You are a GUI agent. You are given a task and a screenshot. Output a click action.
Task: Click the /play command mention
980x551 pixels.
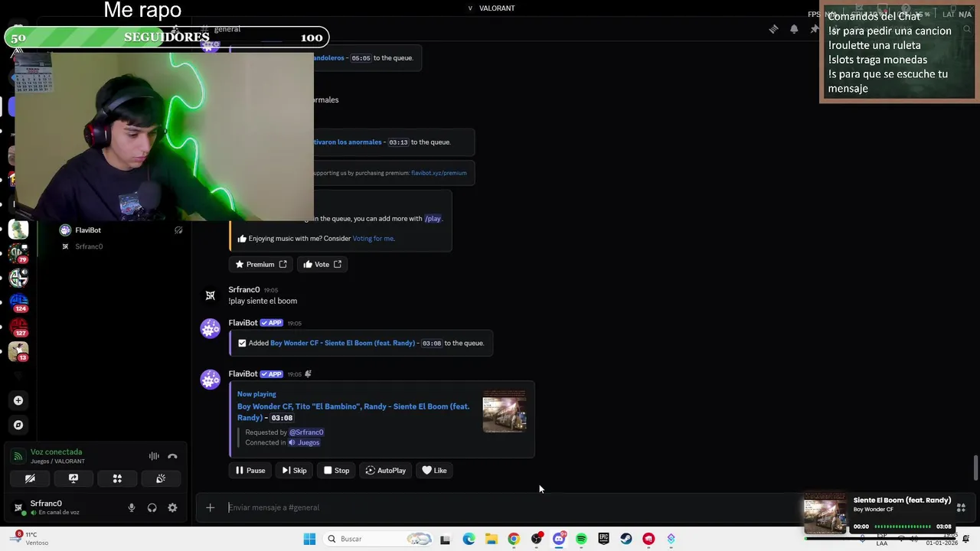click(433, 219)
